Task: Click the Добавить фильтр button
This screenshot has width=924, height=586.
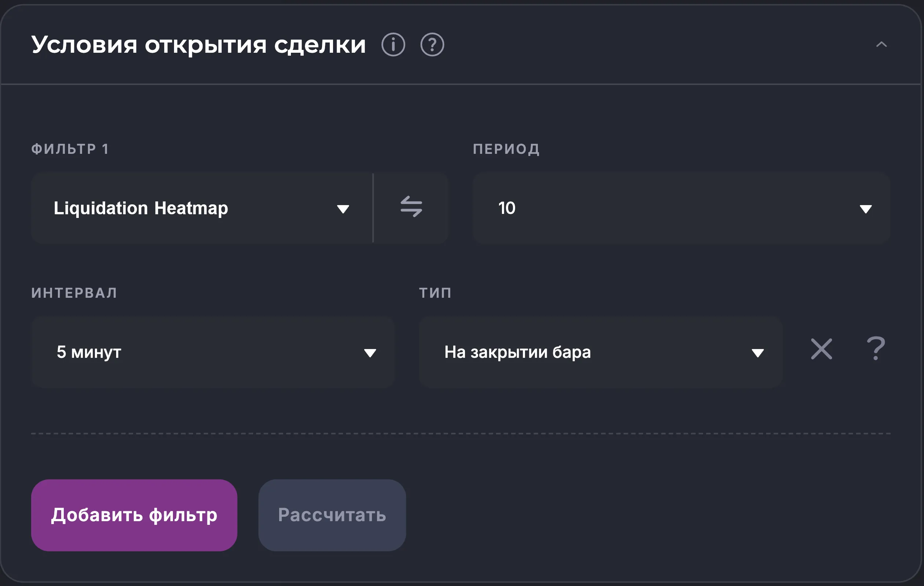Action: click(x=134, y=516)
